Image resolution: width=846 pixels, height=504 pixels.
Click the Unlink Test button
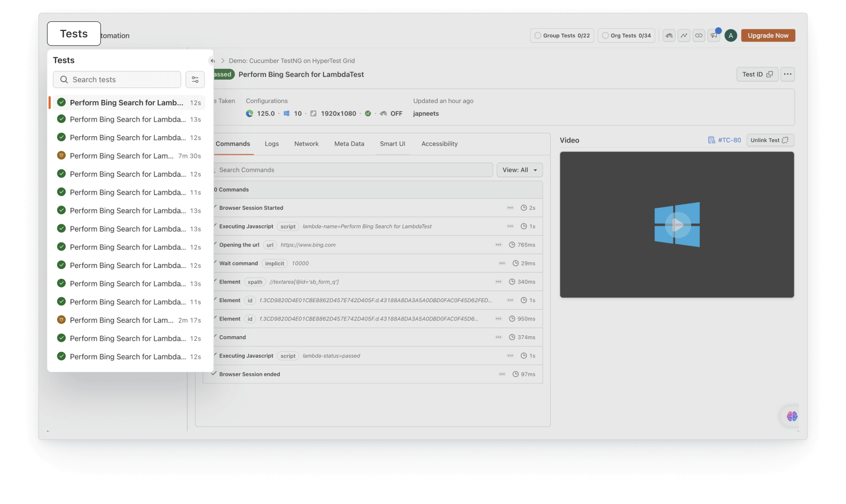click(770, 140)
